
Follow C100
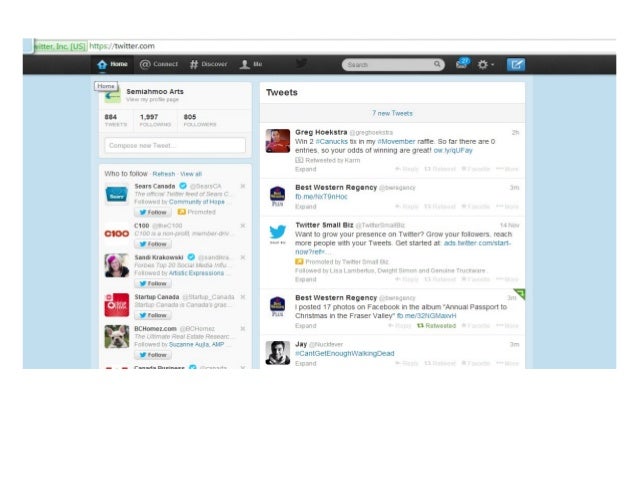(x=153, y=244)
